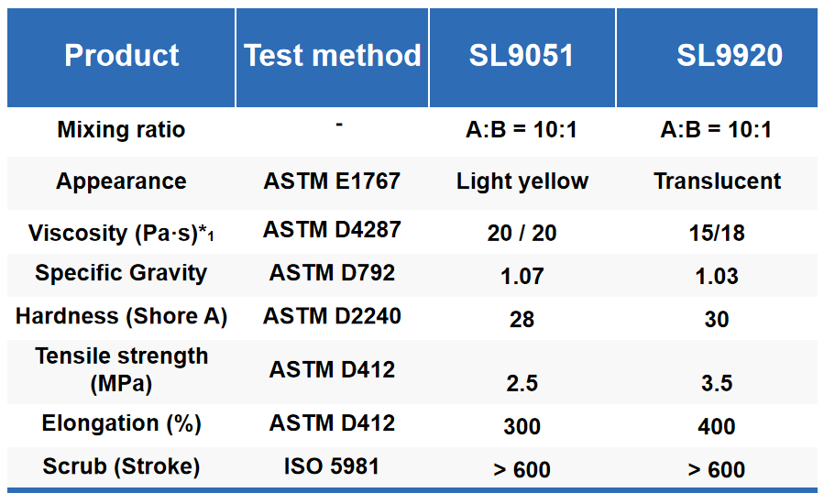The image size is (824, 504).
Task: Click the Specific Gravity row label
Action: [121, 273]
